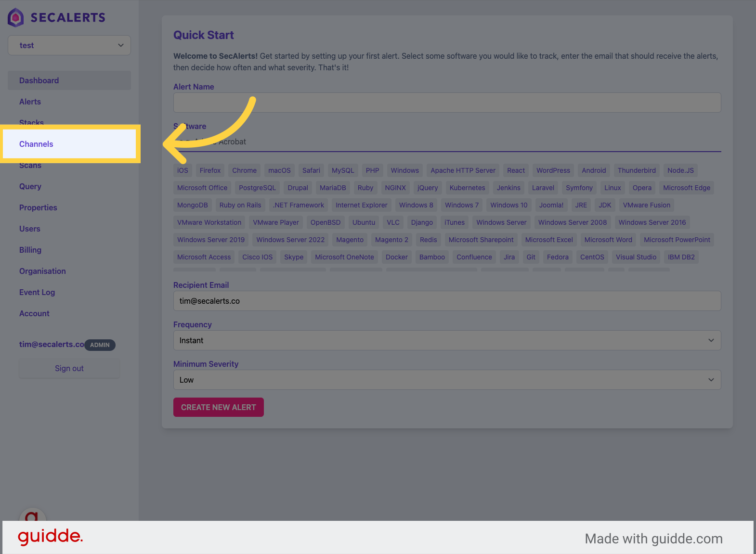This screenshot has height=554, width=756.
Task: Open the Billing page
Action: 30,250
